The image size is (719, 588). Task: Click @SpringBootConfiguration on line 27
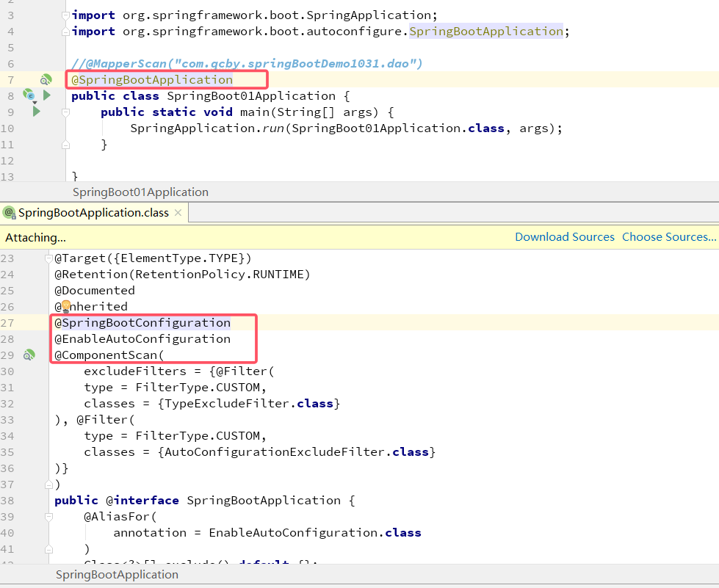pos(142,323)
